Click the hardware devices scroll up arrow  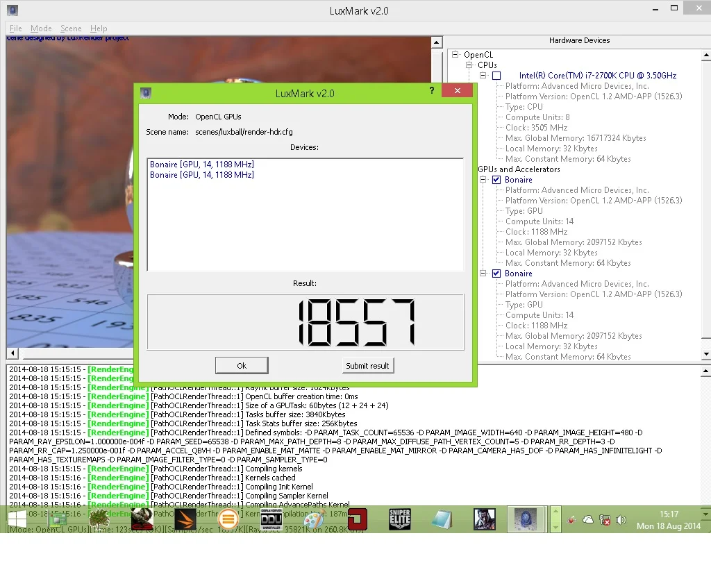[705, 55]
